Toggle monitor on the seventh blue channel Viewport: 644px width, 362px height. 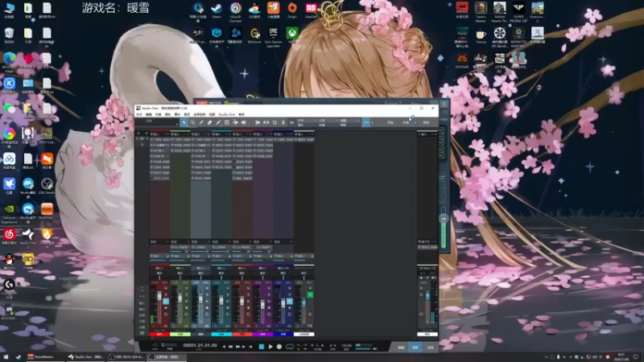(289, 301)
